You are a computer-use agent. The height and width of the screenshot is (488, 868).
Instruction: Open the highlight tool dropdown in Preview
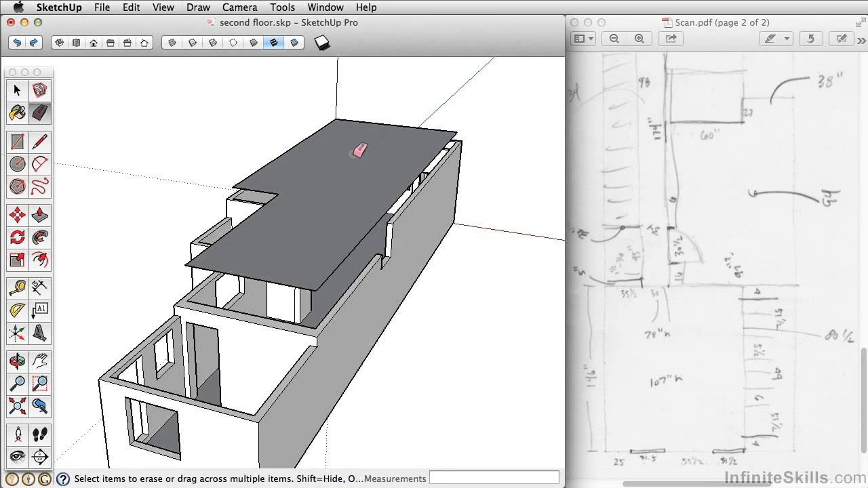click(x=787, y=39)
